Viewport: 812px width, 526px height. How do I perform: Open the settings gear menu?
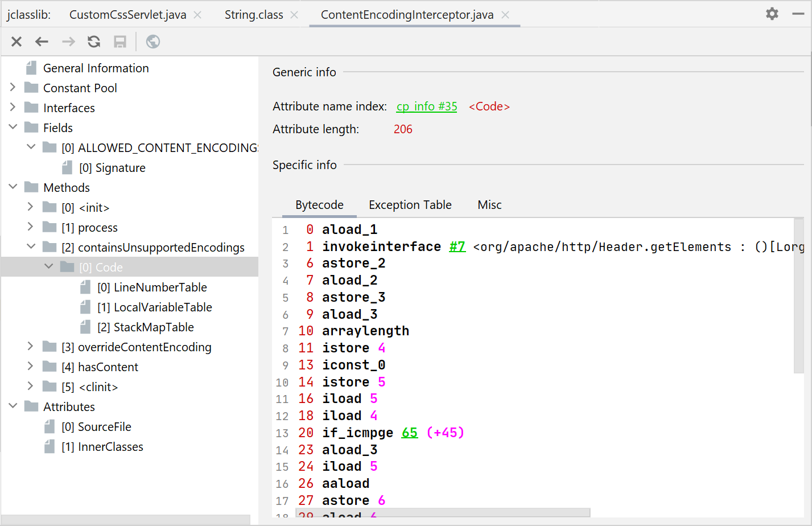point(772,14)
